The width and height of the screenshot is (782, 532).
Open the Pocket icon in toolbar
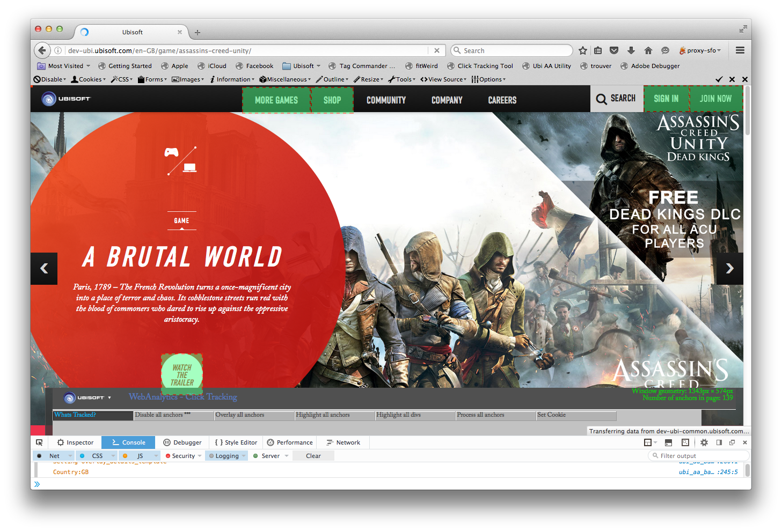coord(614,50)
